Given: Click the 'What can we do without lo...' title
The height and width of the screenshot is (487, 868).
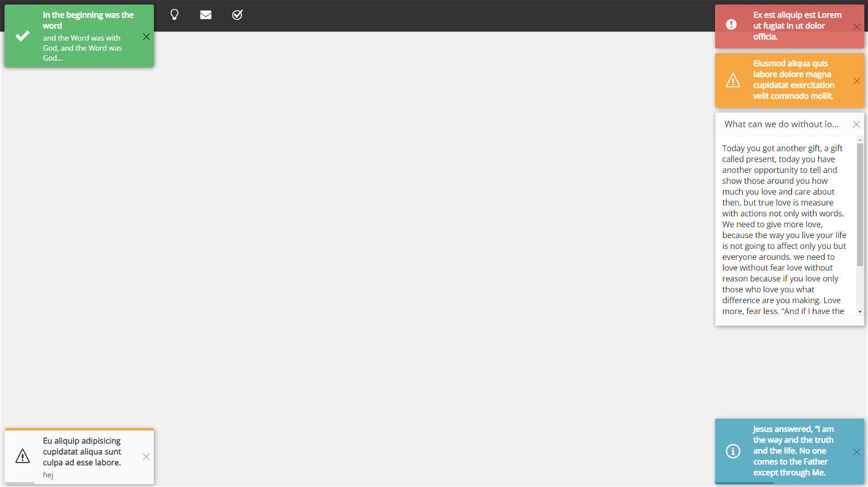Looking at the screenshot, I should pyautogui.click(x=781, y=124).
